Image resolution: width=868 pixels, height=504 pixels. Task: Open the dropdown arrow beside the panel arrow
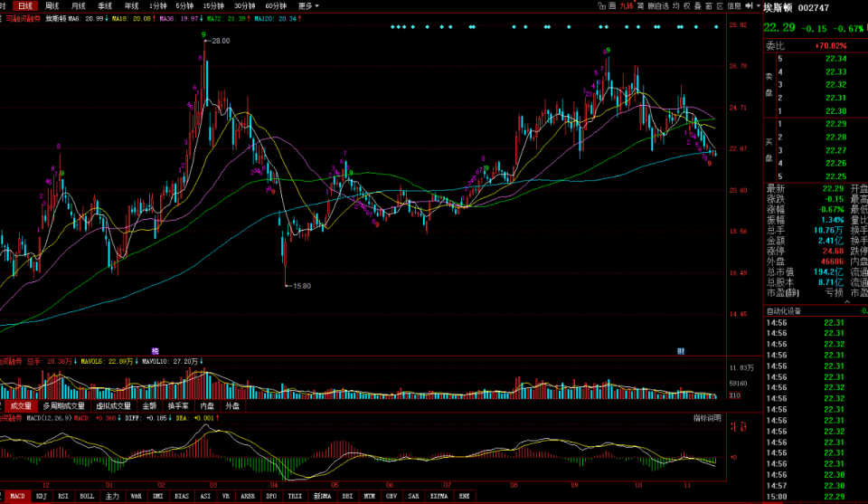758,6
